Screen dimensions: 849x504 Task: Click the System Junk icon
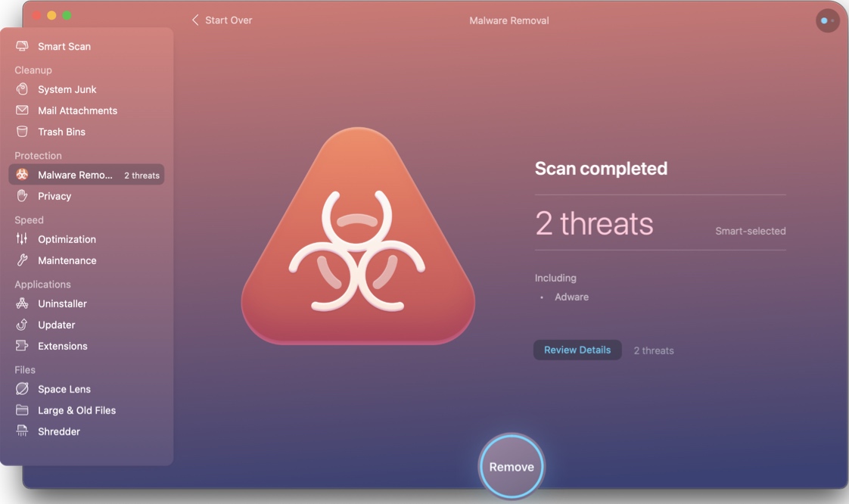tap(22, 89)
